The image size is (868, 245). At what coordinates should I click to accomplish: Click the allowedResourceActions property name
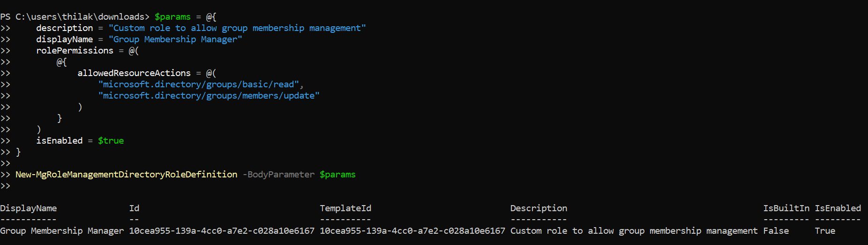(x=134, y=73)
